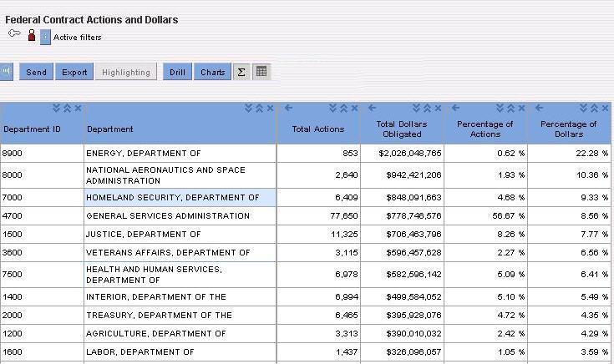Remove the Total Dollars Obligated column
Image resolution: width=614 pixels, height=364 pixels.
[x=439, y=108]
